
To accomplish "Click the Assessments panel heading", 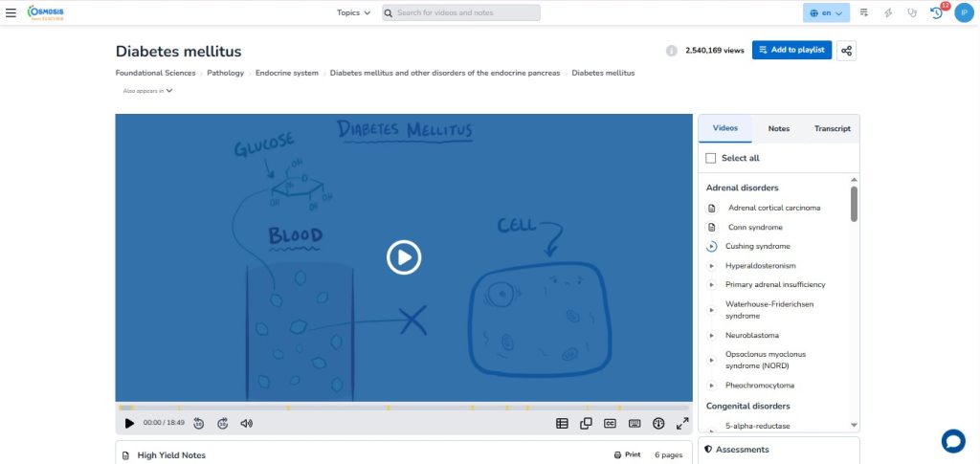I will (x=743, y=450).
